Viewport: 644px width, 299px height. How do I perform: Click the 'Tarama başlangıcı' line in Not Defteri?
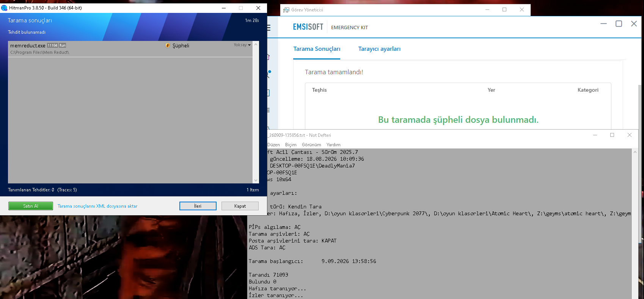pos(313,261)
